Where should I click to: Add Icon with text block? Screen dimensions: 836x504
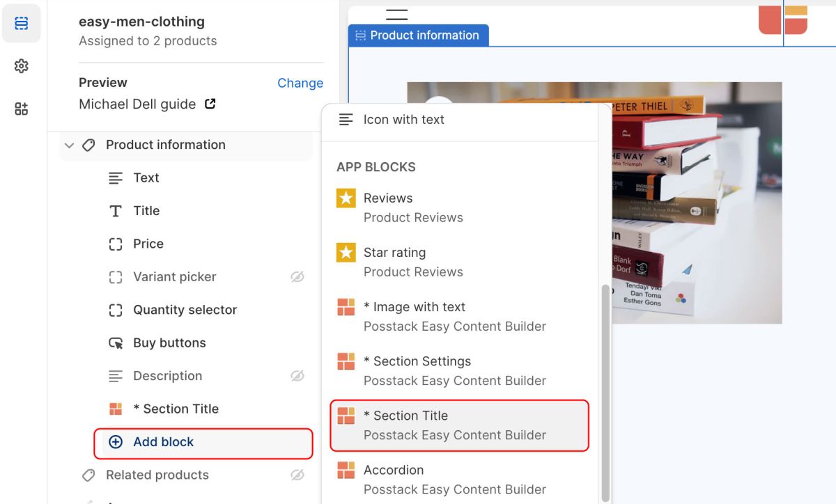[x=403, y=120]
